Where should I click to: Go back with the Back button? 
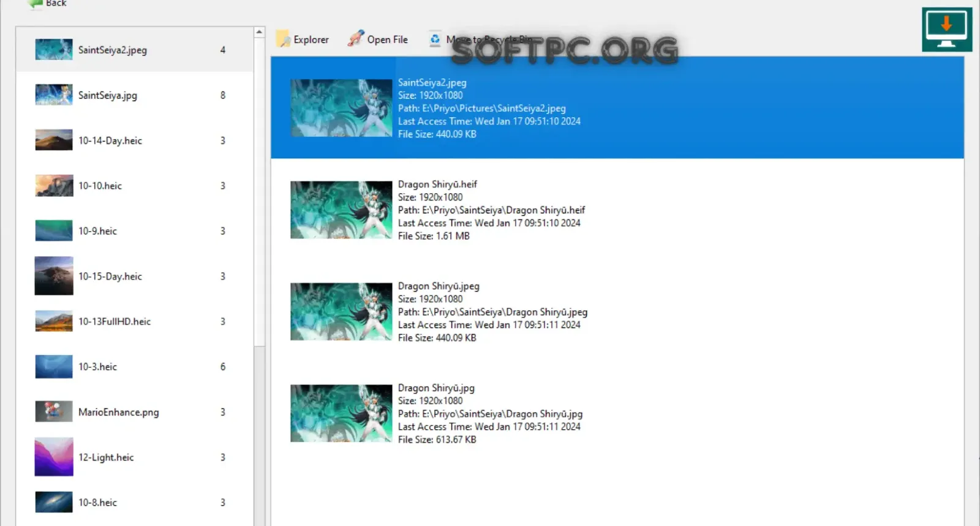47,4
